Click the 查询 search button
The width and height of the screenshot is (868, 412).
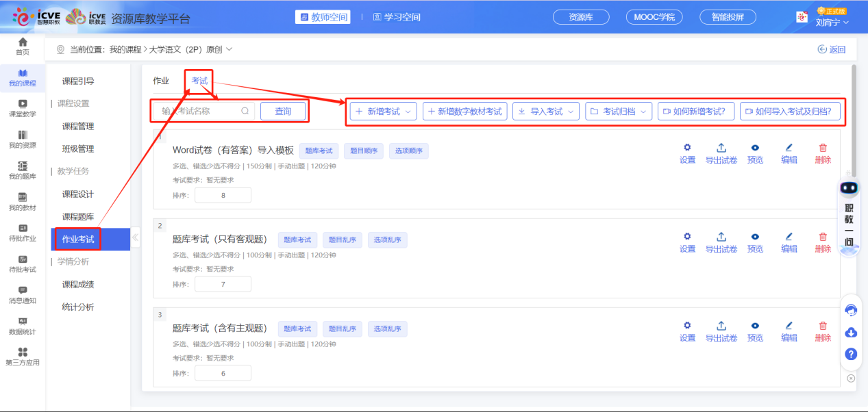tap(283, 111)
